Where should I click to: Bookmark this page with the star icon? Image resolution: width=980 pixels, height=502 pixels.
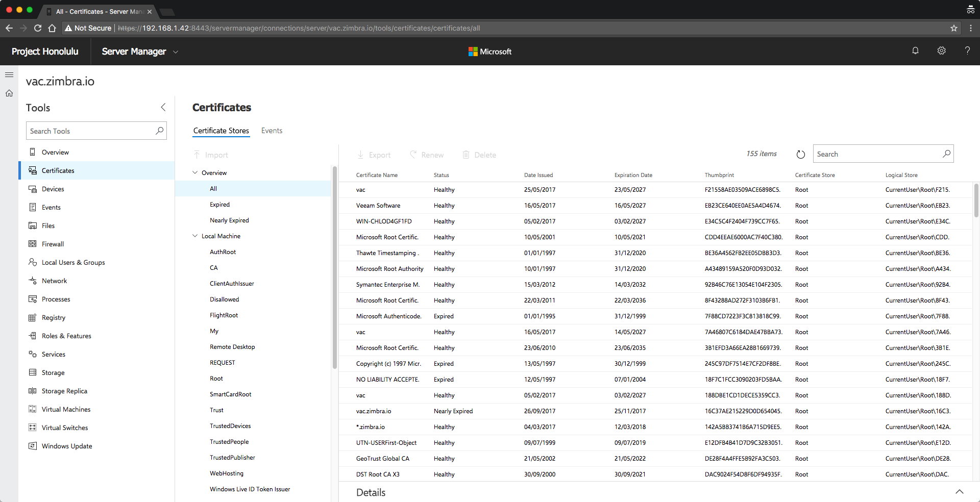(953, 28)
